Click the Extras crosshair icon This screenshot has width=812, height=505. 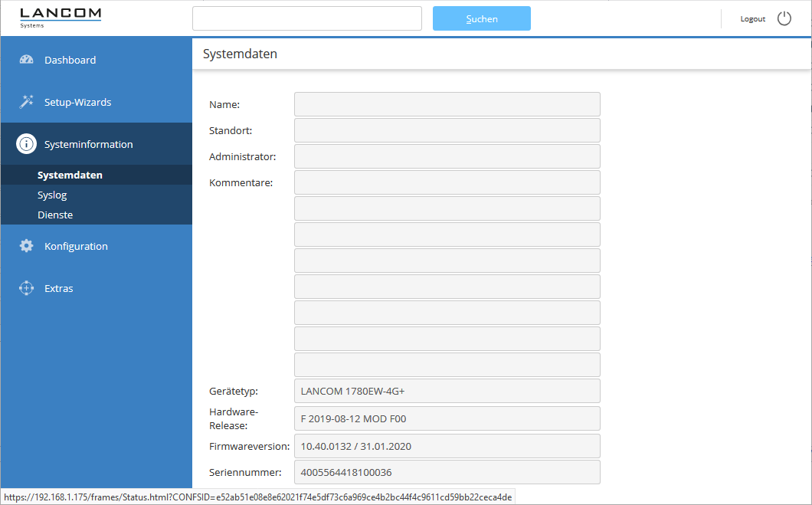[27, 288]
